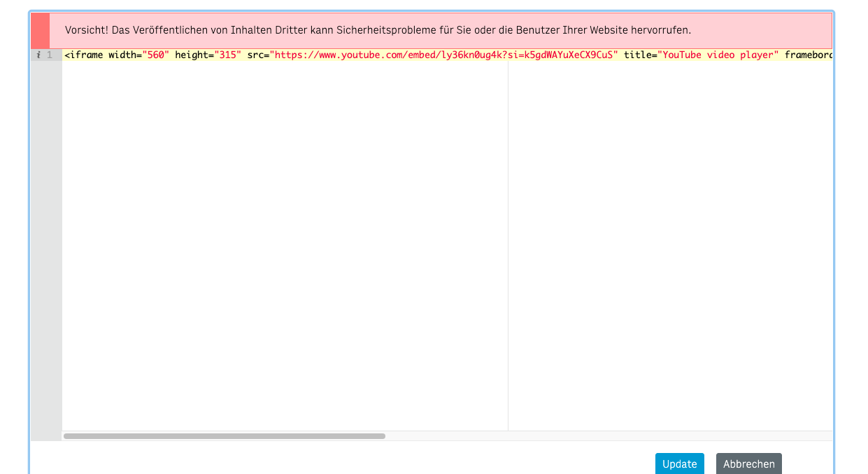Click the Update button

click(x=679, y=463)
